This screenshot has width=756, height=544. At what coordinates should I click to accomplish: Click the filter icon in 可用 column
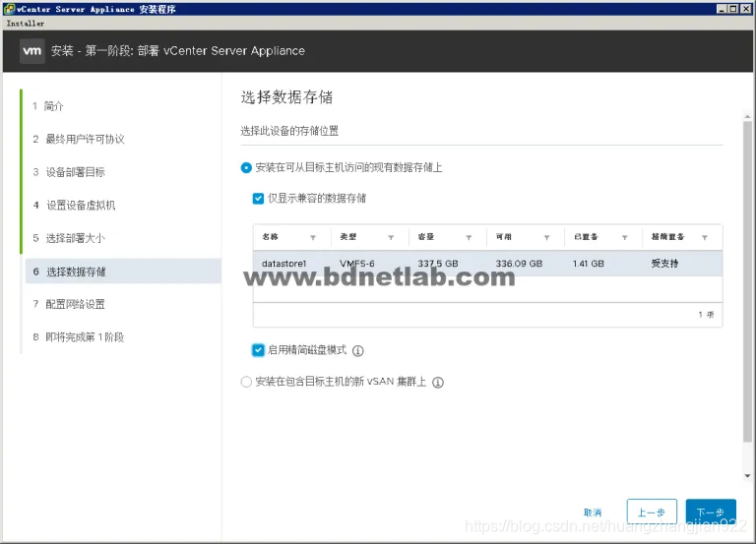click(546, 237)
